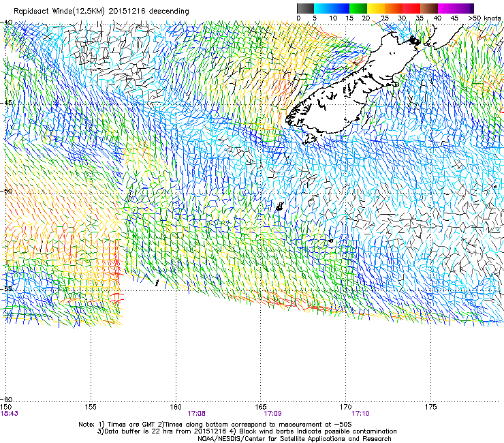Click the brown 35-40 knots legend segment

point(429,8)
